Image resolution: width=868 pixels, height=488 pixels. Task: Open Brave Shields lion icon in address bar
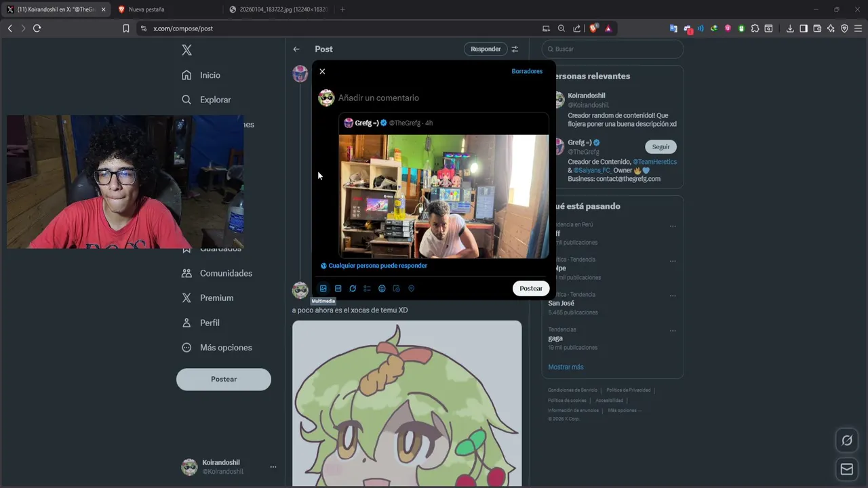click(593, 28)
